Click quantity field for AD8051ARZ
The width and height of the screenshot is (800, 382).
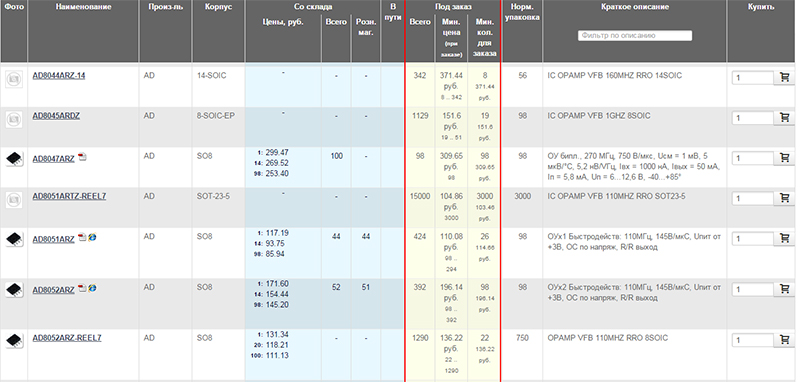(x=753, y=239)
